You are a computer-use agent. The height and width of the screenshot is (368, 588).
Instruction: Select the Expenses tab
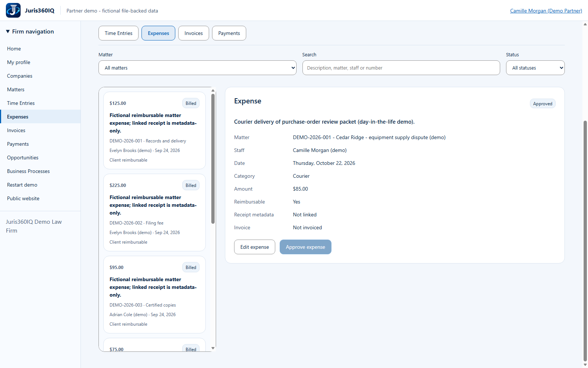[158, 33]
